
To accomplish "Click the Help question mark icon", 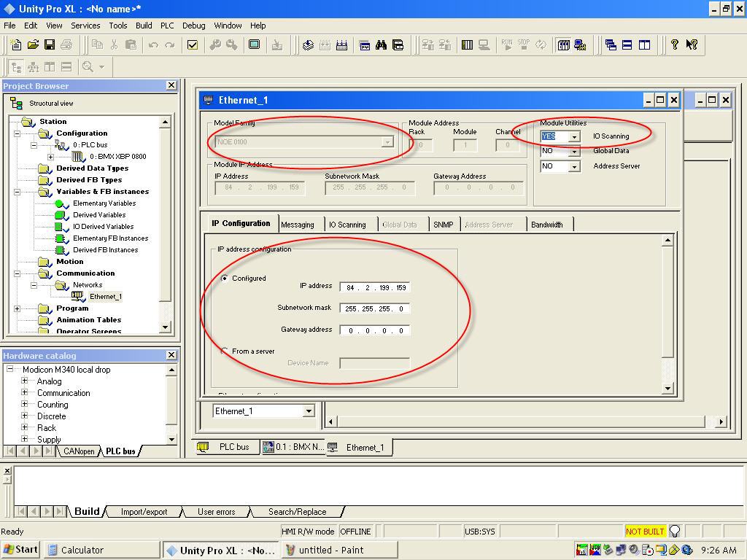I will 675,44.
